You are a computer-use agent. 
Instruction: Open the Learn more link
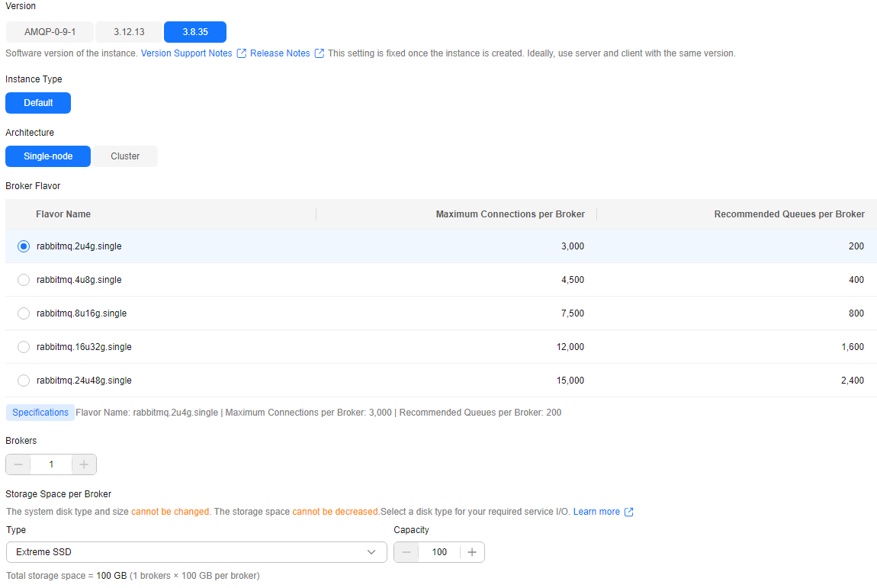pos(596,511)
